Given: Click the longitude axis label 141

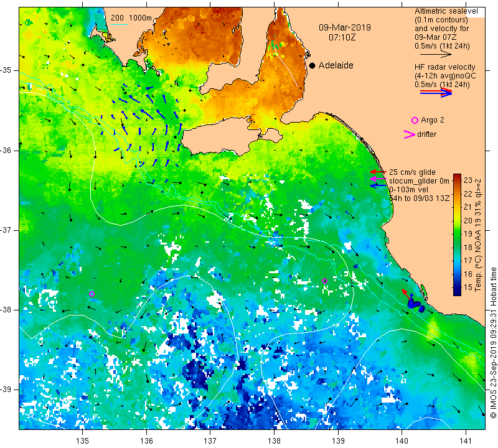Looking at the screenshot, I should click(466, 441).
